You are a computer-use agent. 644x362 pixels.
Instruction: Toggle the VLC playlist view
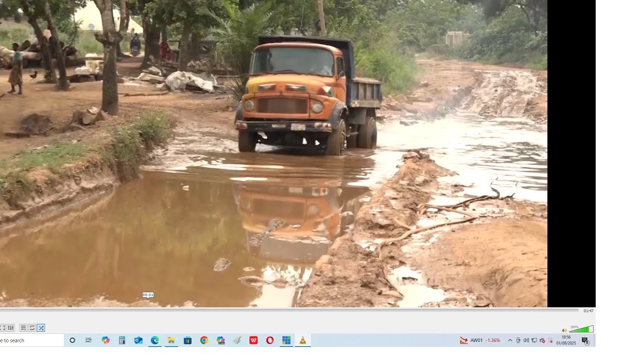coord(23,328)
